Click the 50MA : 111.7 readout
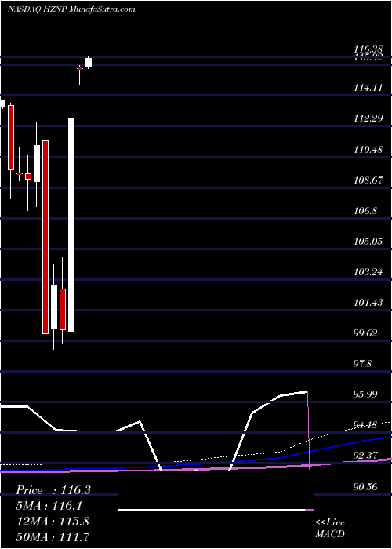392x549 pixels. point(53,536)
